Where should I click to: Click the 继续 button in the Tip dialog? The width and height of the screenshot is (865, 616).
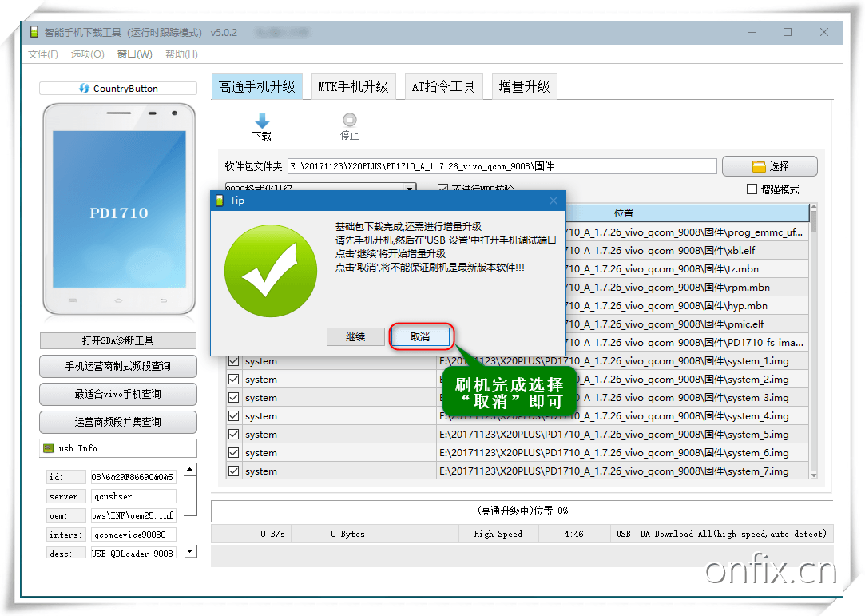tap(355, 336)
